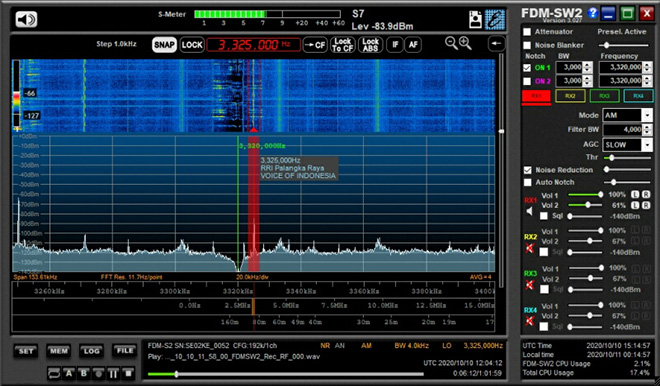Toggle R channel for RX1 Vol 2
The width and height of the screenshot is (660, 386).
coord(646,205)
